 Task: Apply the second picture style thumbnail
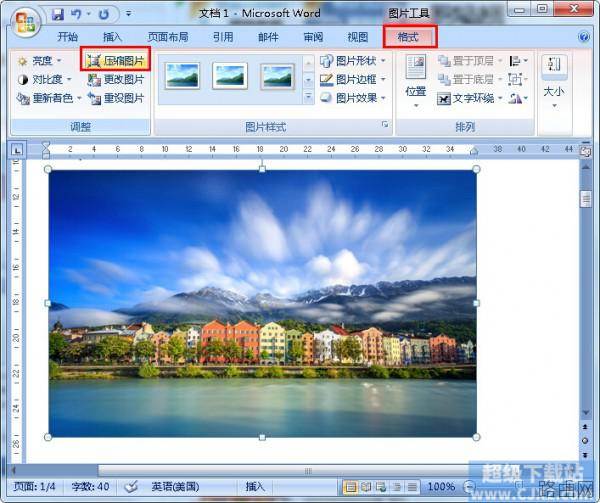[230, 76]
